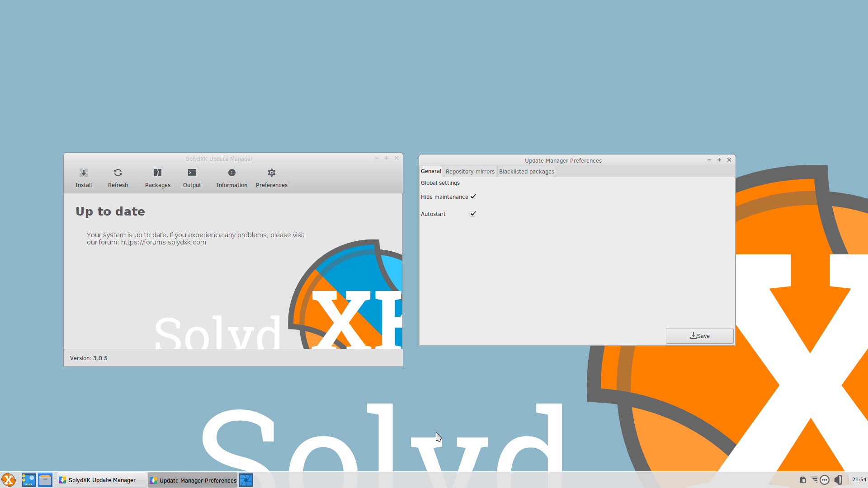Open the Blacklisted packages tab
This screenshot has width=868, height=488.
coord(526,172)
